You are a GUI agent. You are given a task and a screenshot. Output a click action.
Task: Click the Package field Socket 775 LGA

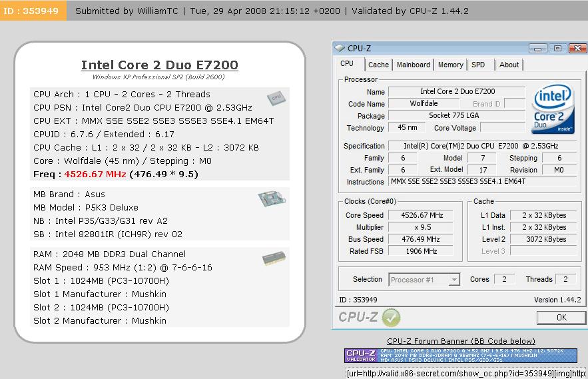pos(457,115)
